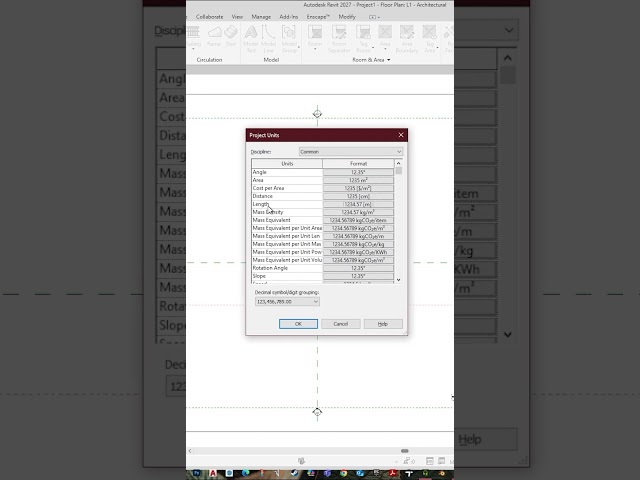Select the Area Boundary tool
640x480 pixels.
[x=407, y=39]
